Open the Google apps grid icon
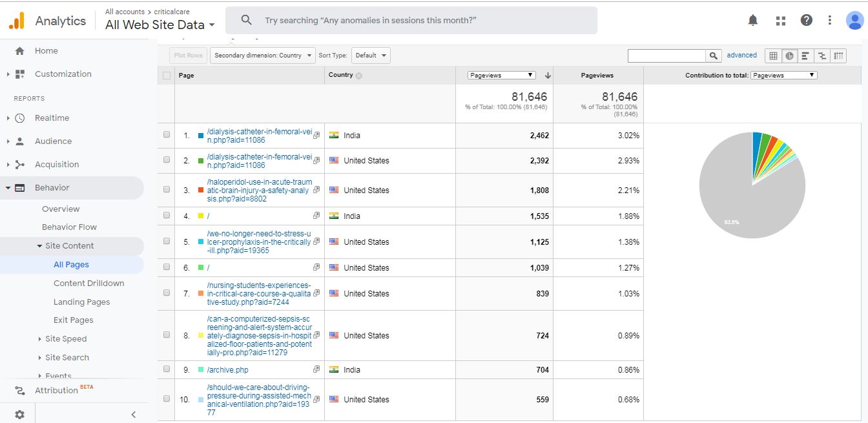868x423 pixels. 780,21
